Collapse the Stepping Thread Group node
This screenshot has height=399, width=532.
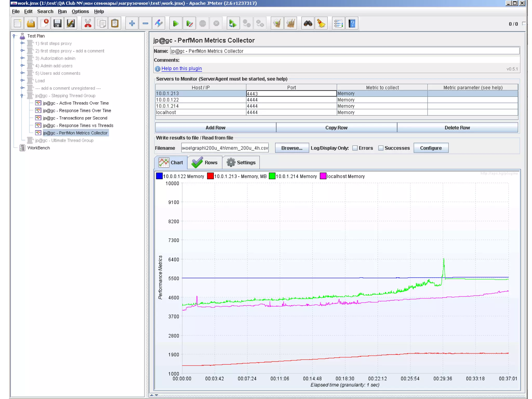(x=22, y=96)
